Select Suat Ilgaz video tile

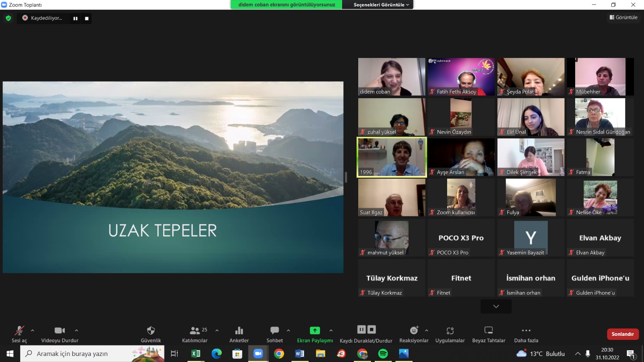tap(392, 197)
